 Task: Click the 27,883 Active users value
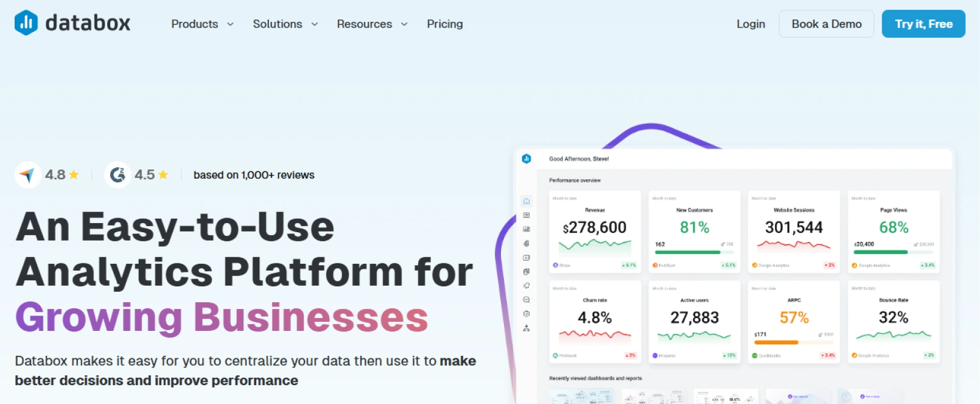click(x=695, y=317)
